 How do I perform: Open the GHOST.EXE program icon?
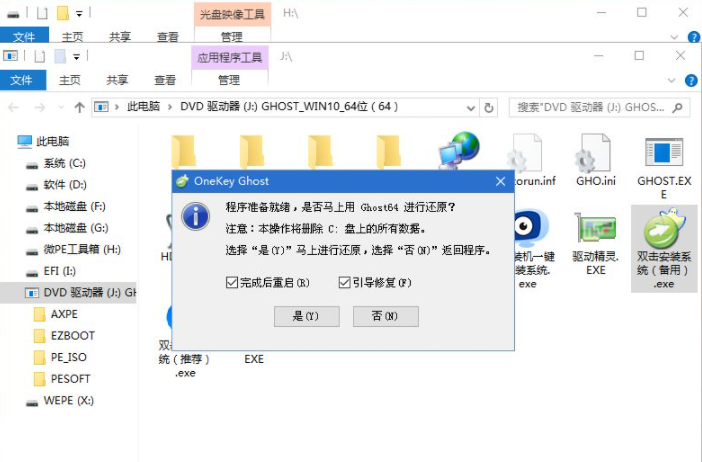click(x=664, y=158)
